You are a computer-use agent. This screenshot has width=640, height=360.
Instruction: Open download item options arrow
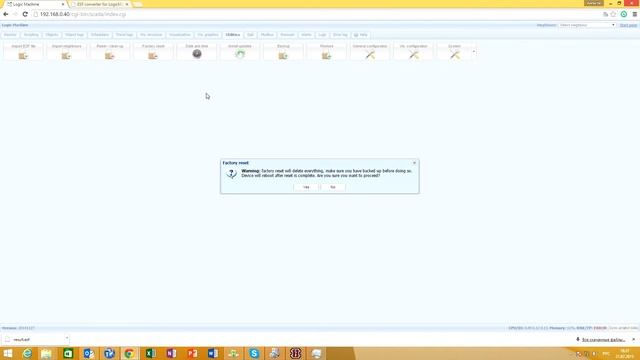pyautogui.click(x=67, y=338)
